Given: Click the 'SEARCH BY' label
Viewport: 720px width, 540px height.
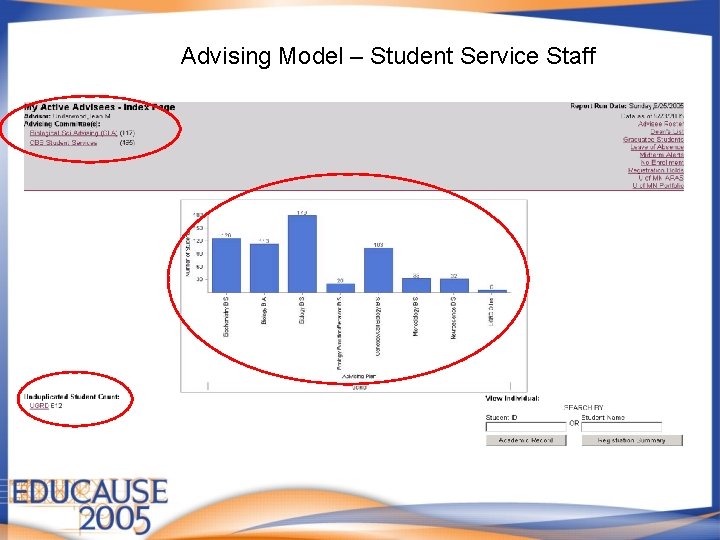Looking at the screenshot, I should pos(584,407).
